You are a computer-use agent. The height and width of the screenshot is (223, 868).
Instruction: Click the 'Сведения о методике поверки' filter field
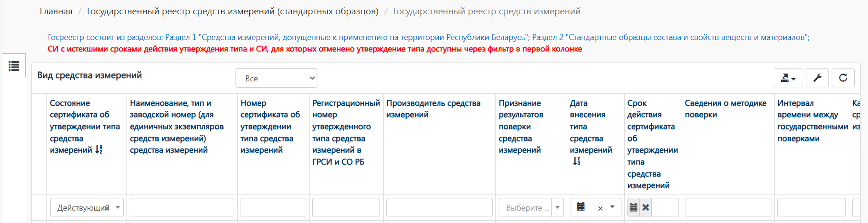click(x=727, y=208)
